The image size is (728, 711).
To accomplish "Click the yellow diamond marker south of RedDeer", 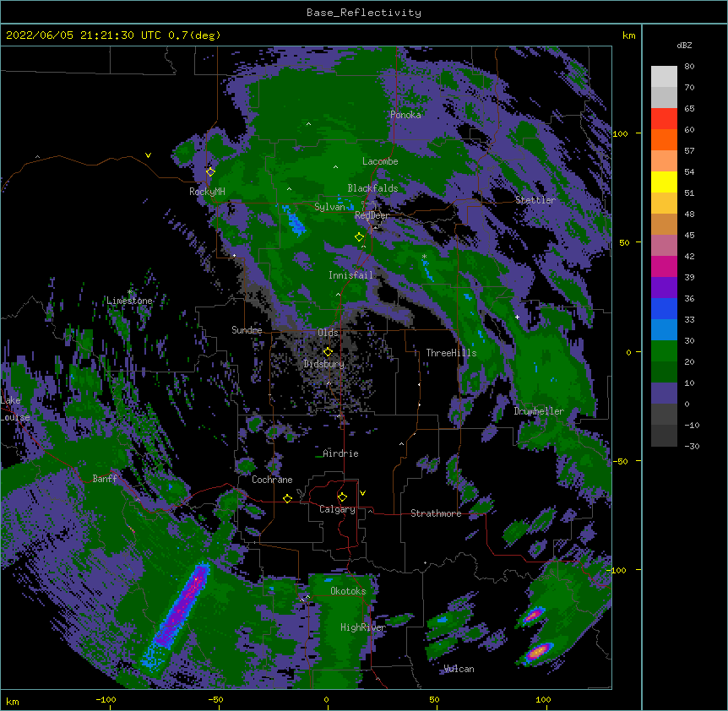I will tap(359, 236).
